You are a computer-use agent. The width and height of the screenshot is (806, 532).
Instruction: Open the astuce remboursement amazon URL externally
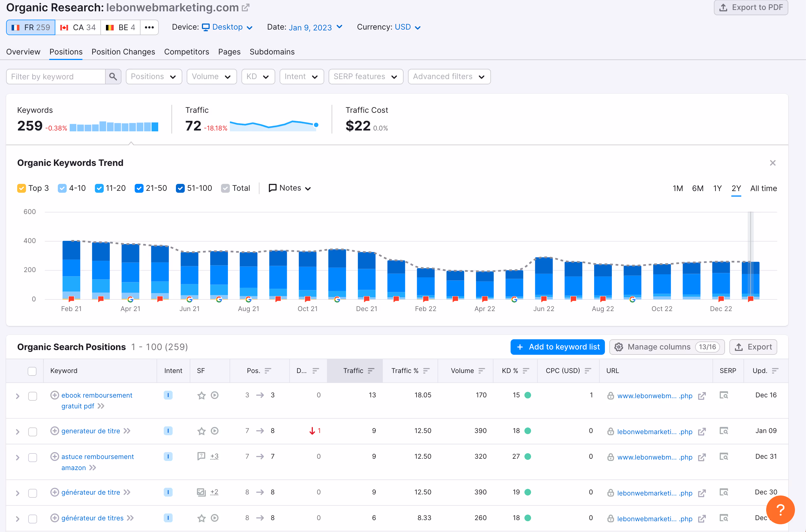702,457
